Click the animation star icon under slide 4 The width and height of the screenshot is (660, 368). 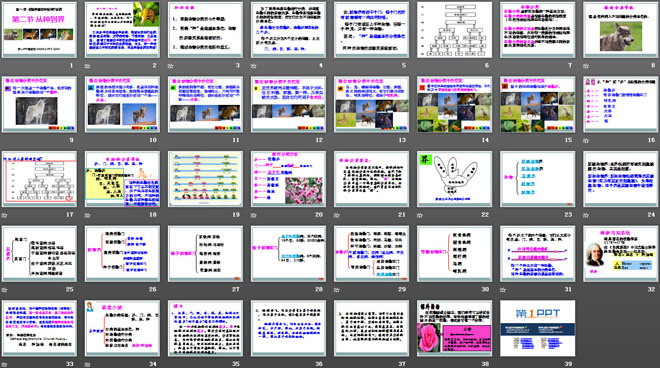pos(254,66)
